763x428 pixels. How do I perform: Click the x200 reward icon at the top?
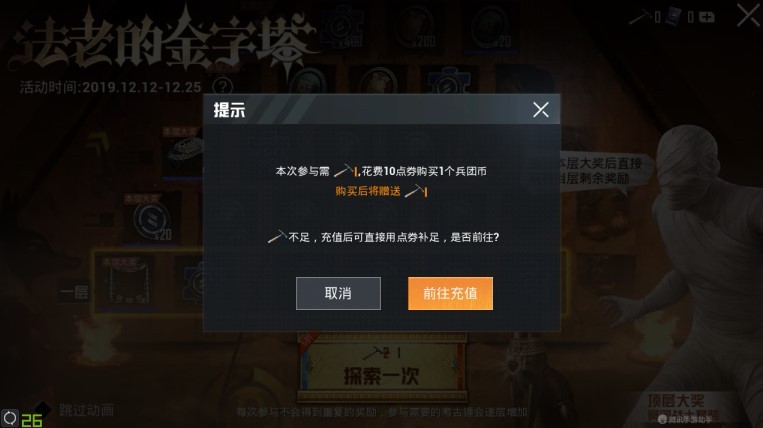click(416, 28)
